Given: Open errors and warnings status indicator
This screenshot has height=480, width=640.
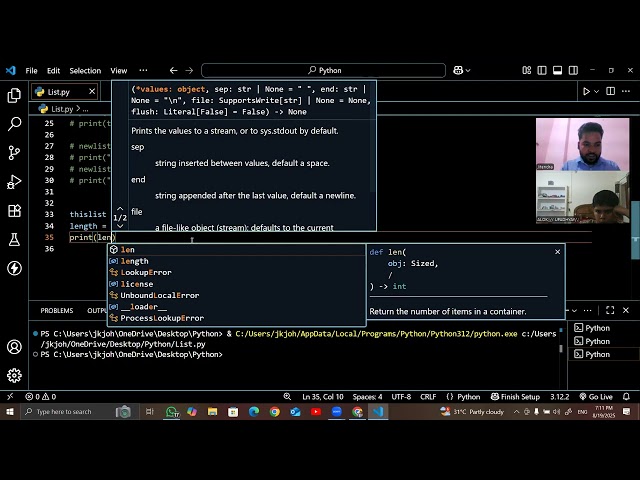Looking at the screenshot, I should point(40,397).
